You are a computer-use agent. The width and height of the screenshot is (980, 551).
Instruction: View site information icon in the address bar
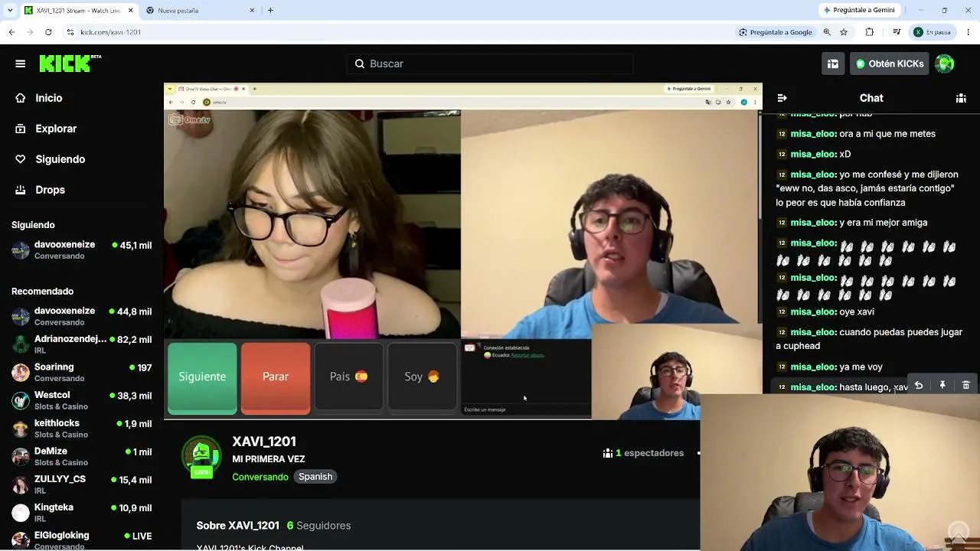pos(70,32)
